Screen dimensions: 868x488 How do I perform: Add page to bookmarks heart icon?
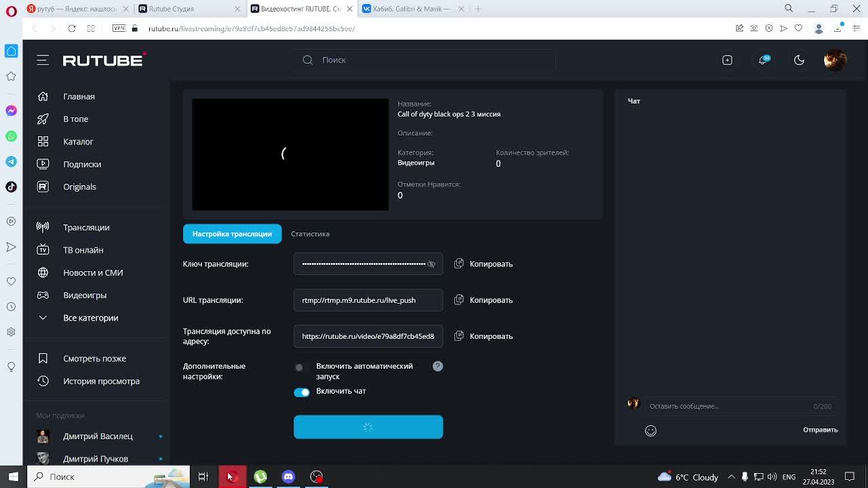point(798,28)
